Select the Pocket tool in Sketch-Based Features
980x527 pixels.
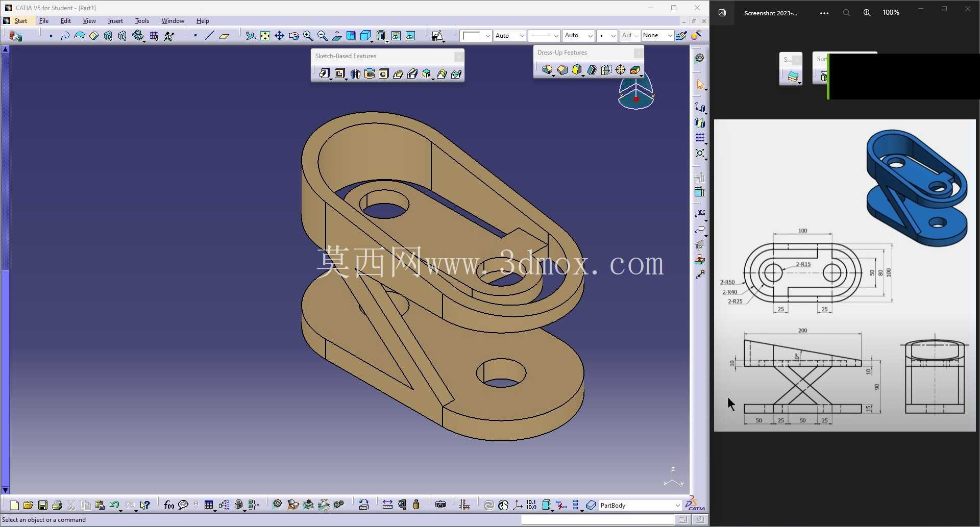(x=339, y=73)
